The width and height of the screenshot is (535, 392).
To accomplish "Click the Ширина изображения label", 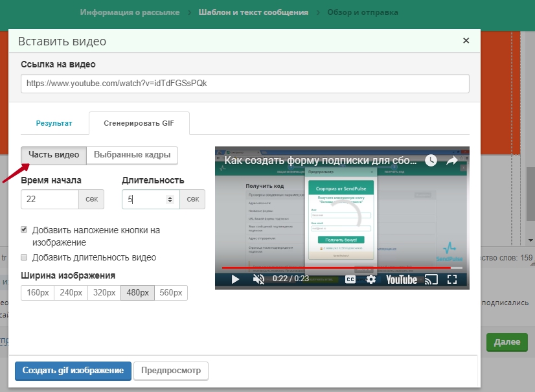I will coord(68,275).
